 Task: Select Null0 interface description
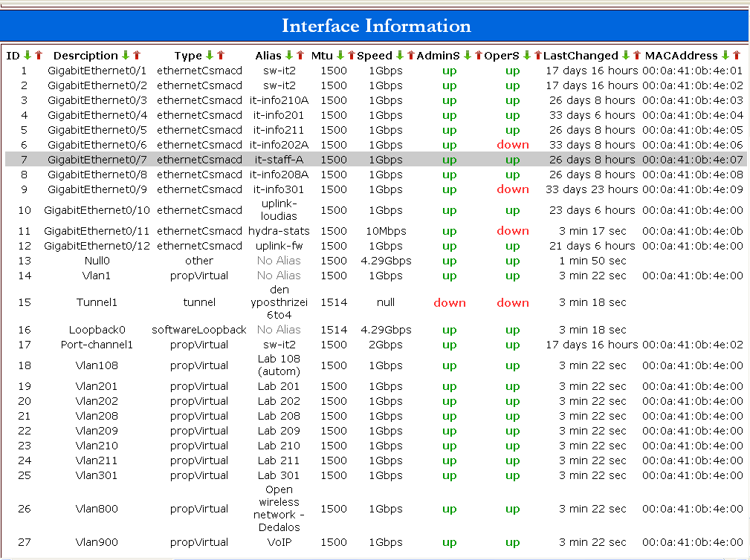coord(97,261)
